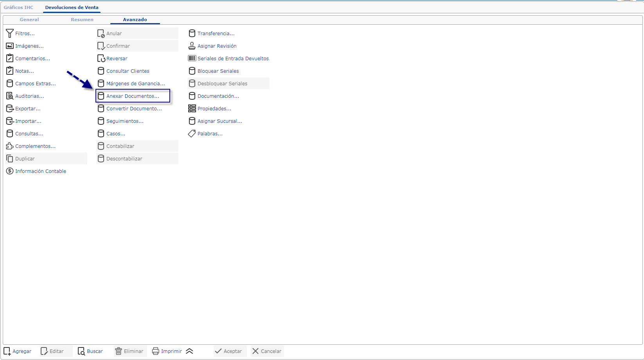
Task: Select the Gráficos IHC tab
Action: click(x=18, y=7)
